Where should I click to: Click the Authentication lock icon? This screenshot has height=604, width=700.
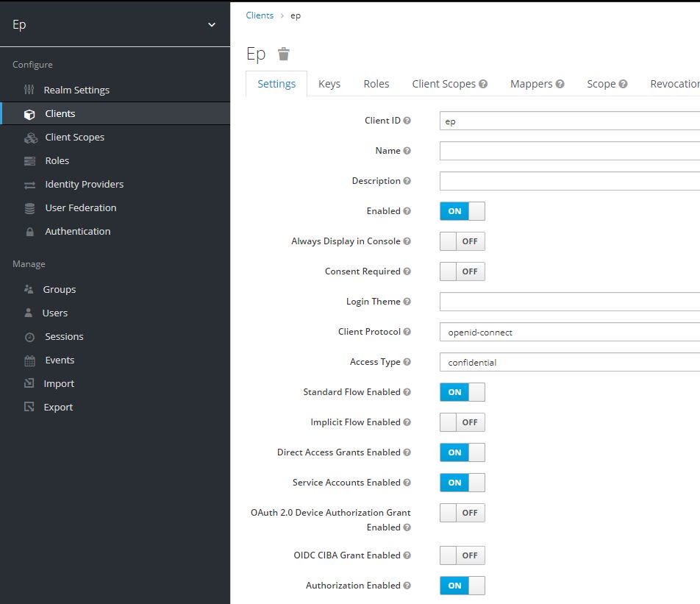pos(29,232)
